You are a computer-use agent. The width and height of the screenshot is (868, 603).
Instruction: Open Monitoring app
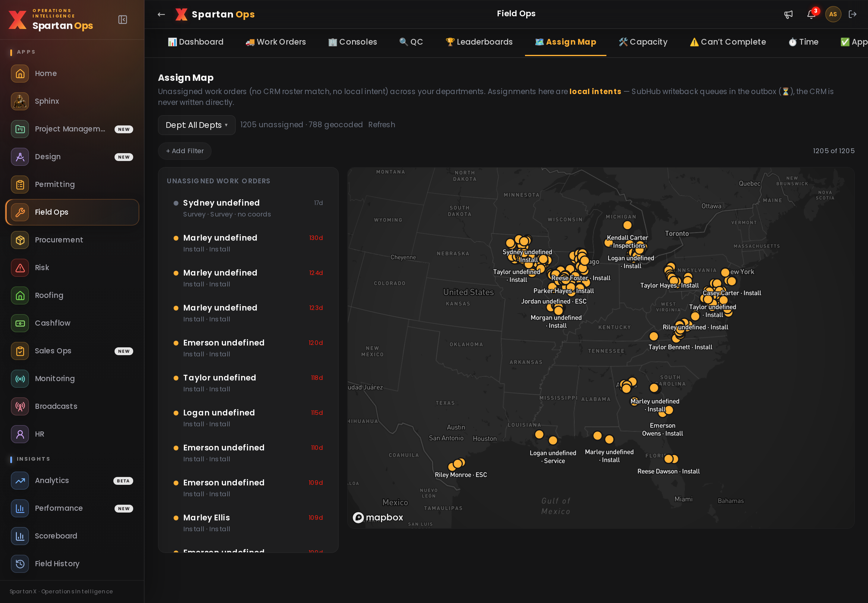tap(72, 379)
